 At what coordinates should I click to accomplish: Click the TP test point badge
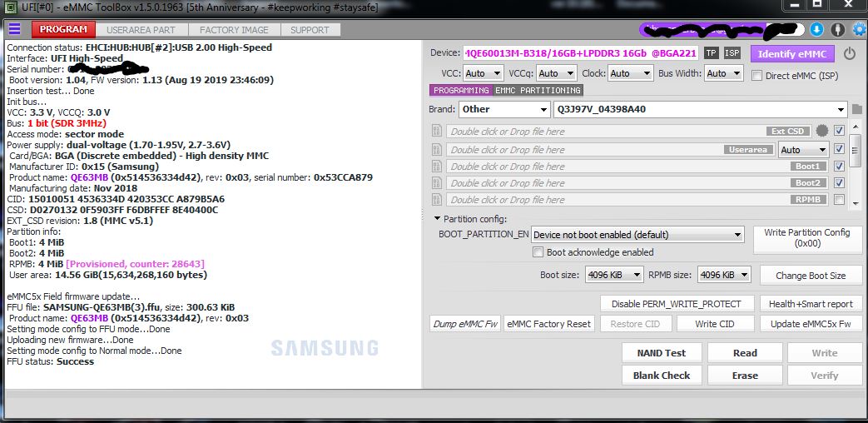[x=711, y=53]
